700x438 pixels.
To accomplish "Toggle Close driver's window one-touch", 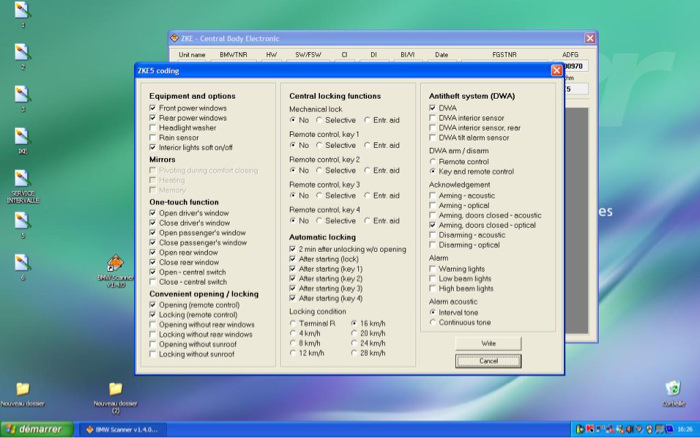I will tap(153, 223).
